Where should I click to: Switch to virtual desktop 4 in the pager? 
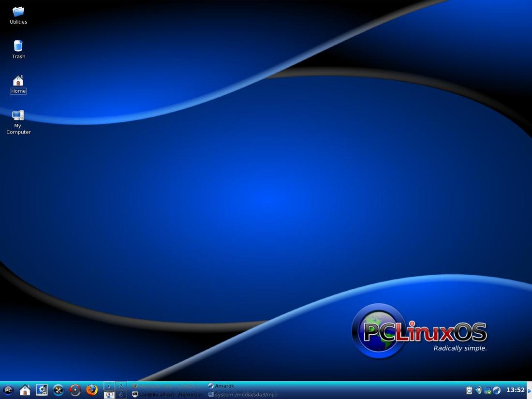point(120,395)
